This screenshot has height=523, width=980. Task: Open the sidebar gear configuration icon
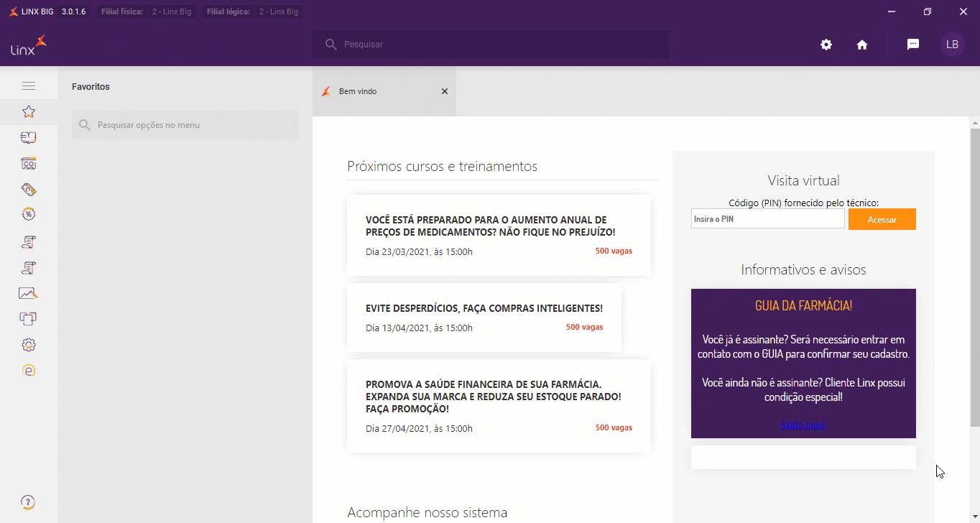click(x=29, y=345)
